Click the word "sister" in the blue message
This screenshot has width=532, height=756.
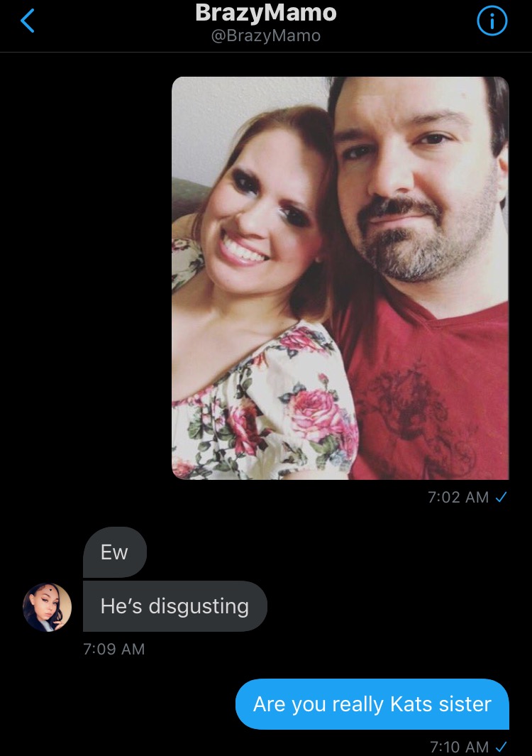click(465, 704)
